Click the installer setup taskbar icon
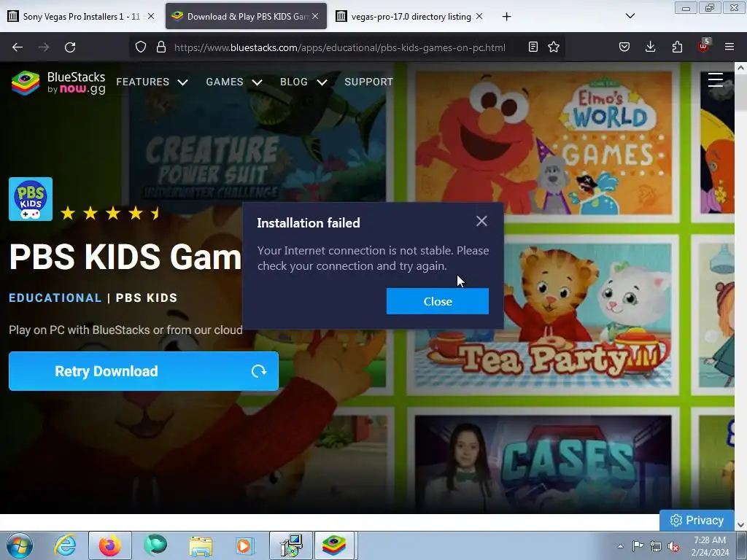This screenshot has height=560, width=747. coord(290,545)
